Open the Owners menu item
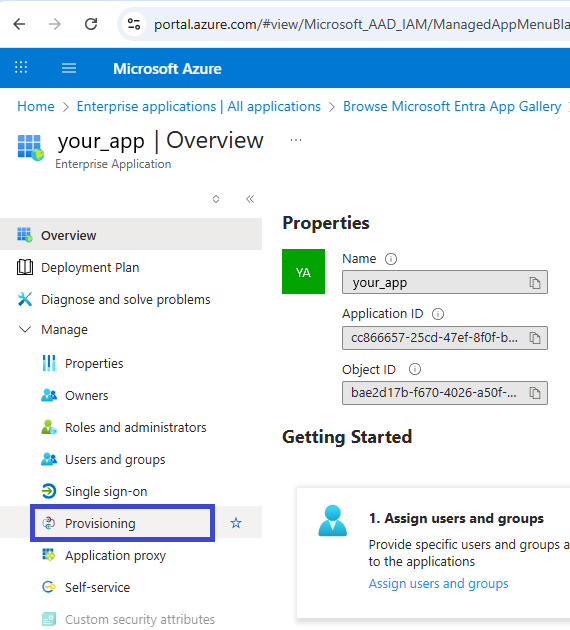The height and width of the screenshot is (630, 570). (x=87, y=395)
